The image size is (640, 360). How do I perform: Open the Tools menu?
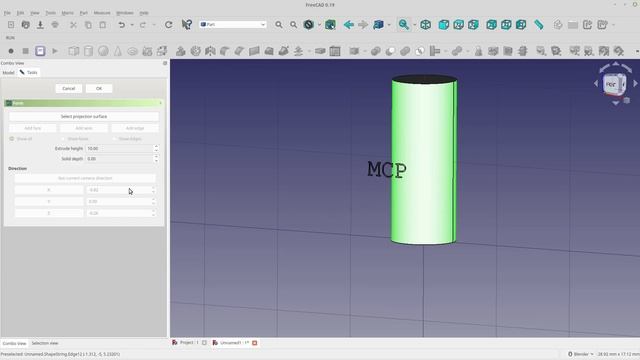pyautogui.click(x=51, y=13)
